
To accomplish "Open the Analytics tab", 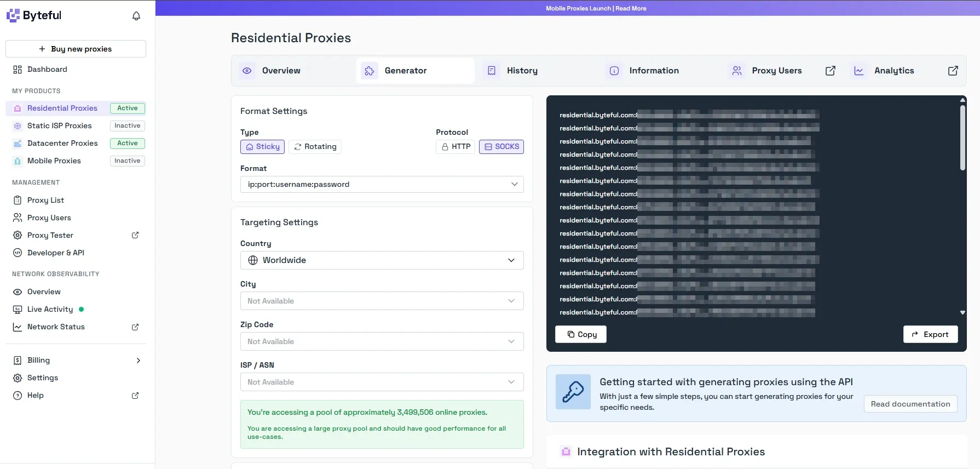I will coord(905,71).
